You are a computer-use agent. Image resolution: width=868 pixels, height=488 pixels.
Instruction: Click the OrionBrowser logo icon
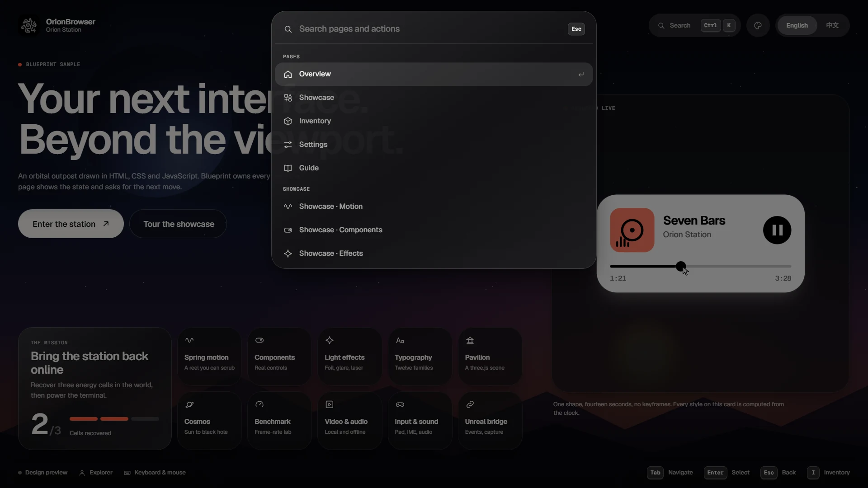pos(29,25)
